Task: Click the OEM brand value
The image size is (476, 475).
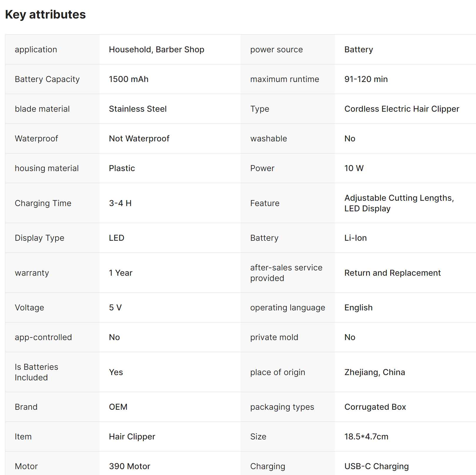Action: (118, 407)
